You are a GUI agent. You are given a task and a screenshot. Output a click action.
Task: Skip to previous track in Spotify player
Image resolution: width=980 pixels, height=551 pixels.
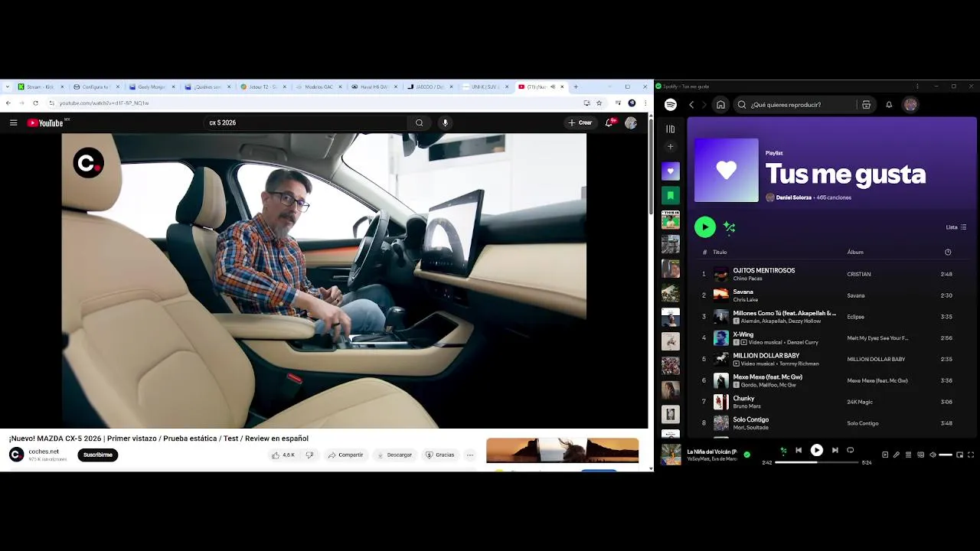coord(799,451)
